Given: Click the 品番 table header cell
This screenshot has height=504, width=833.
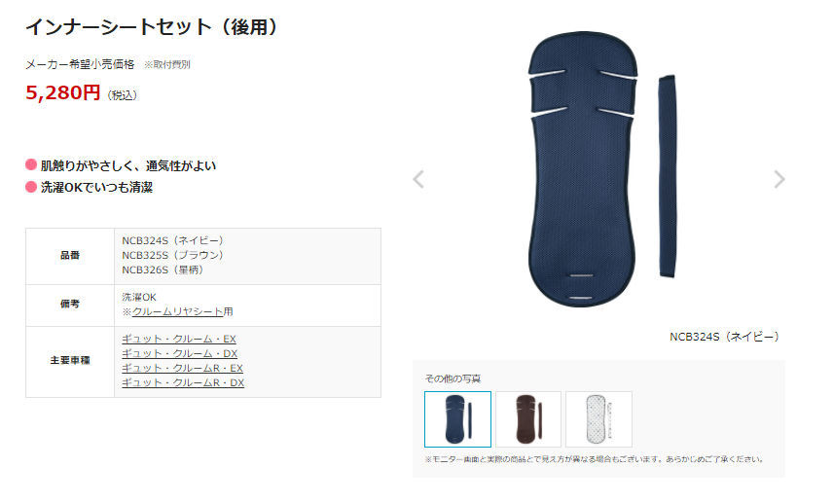Looking at the screenshot, I should click(x=70, y=256).
